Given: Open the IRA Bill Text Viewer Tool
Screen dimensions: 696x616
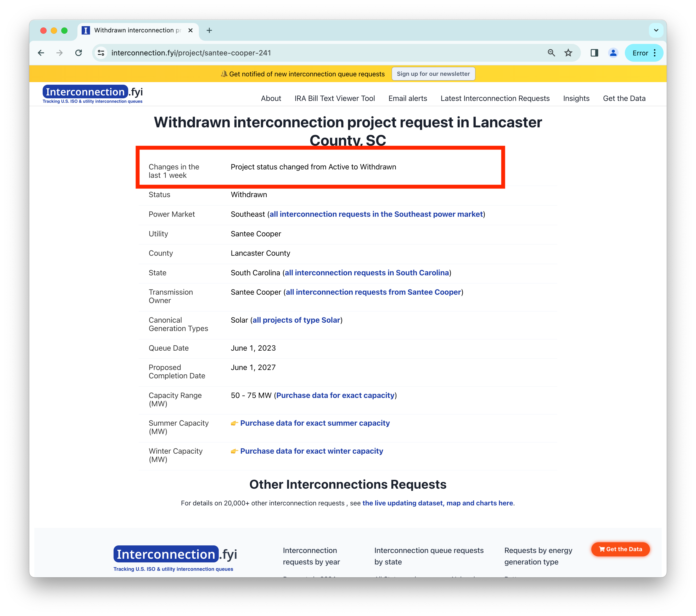Looking at the screenshot, I should 334,98.
